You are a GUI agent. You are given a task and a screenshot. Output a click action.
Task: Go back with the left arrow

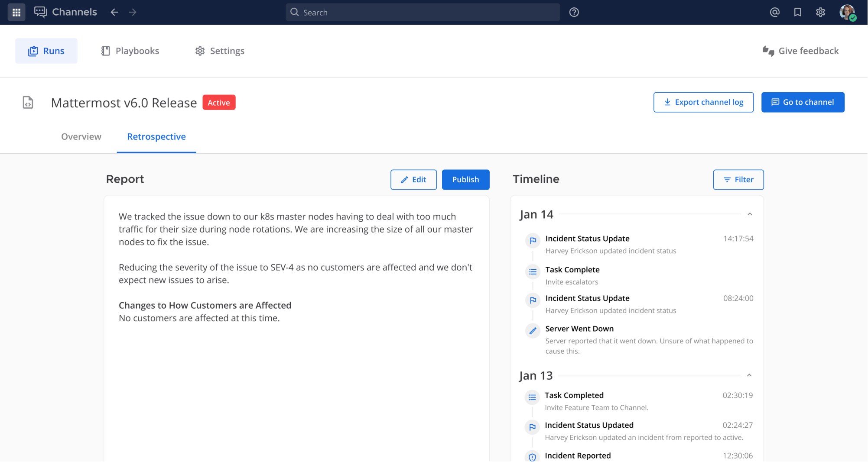[x=114, y=12]
